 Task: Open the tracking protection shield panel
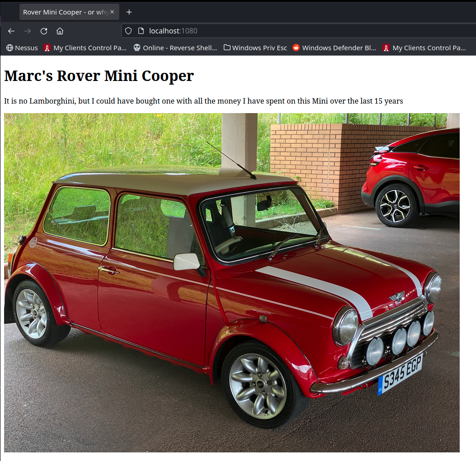tap(128, 31)
